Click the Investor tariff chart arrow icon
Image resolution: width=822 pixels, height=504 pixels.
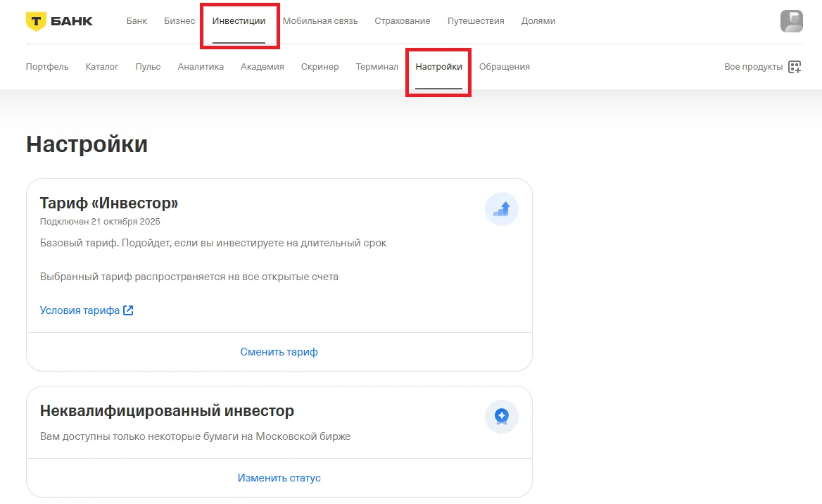[502, 209]
